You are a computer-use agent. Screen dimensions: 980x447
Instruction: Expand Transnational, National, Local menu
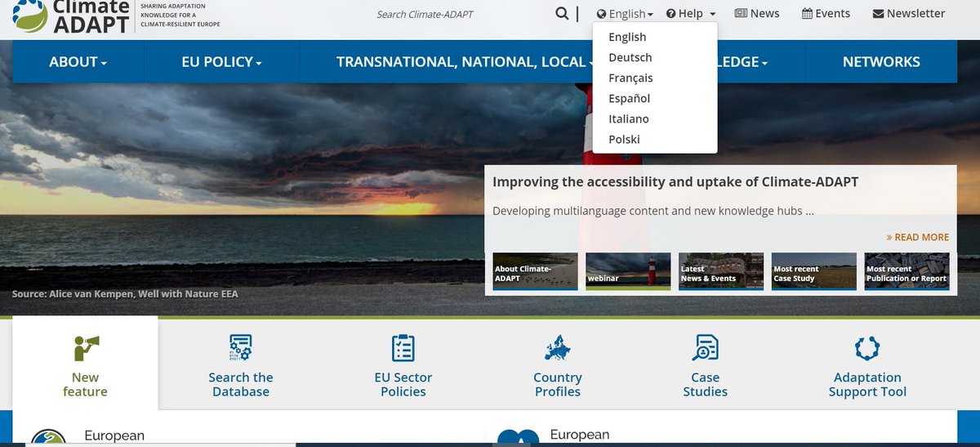[466, 62]
